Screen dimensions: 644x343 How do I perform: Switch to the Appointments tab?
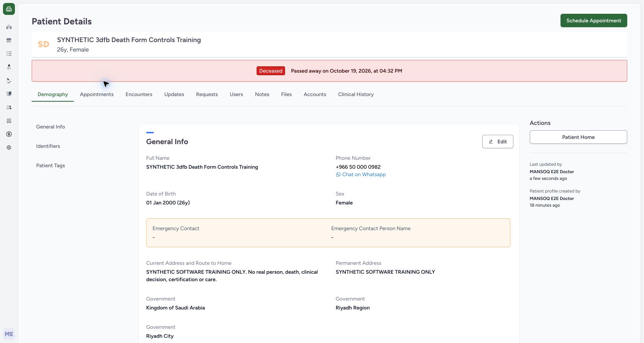97,94
